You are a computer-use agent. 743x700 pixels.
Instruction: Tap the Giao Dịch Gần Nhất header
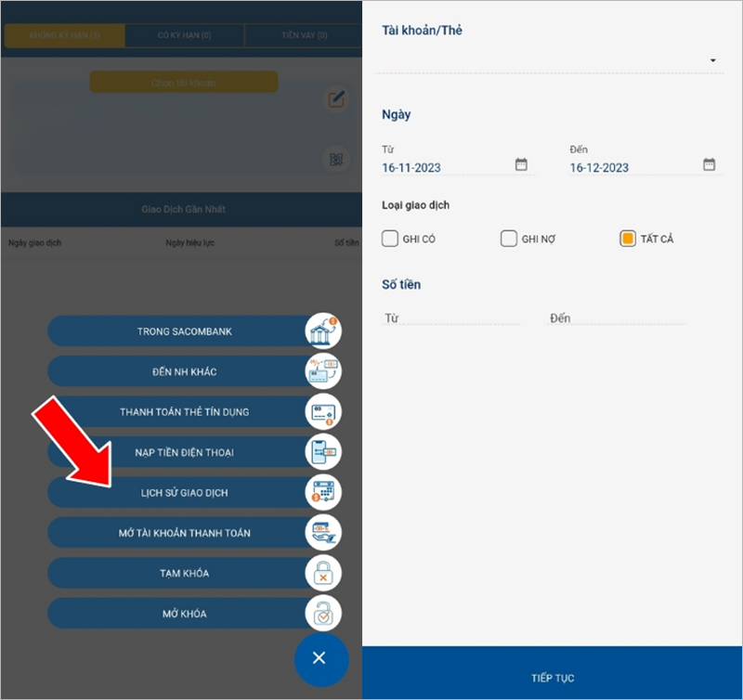(183, 209)
